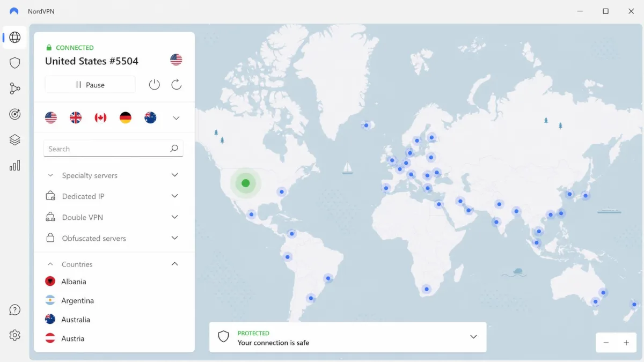
Task: Expand Dedicated IP chevron
Action: coord(174,196)
